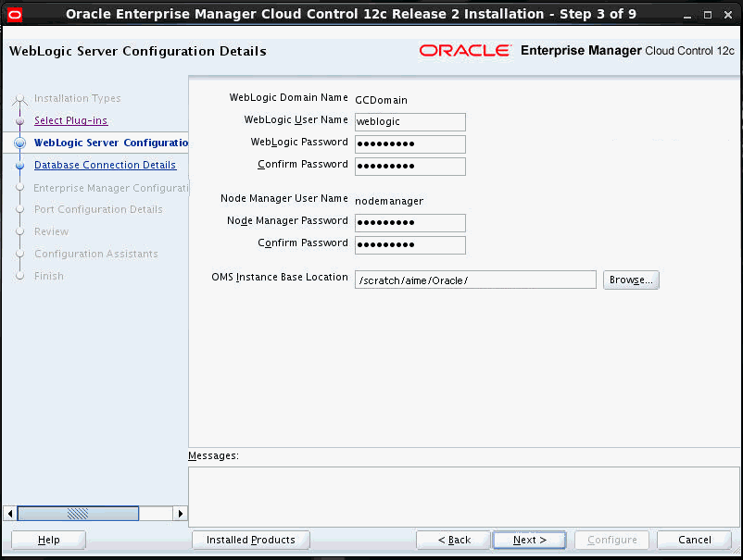
Task: Focus the WebLogic Password field
Action: [409, 143]
